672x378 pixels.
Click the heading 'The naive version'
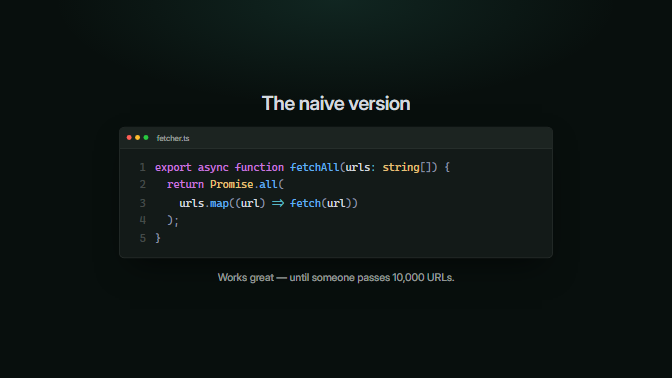click(x=336, y=103)
